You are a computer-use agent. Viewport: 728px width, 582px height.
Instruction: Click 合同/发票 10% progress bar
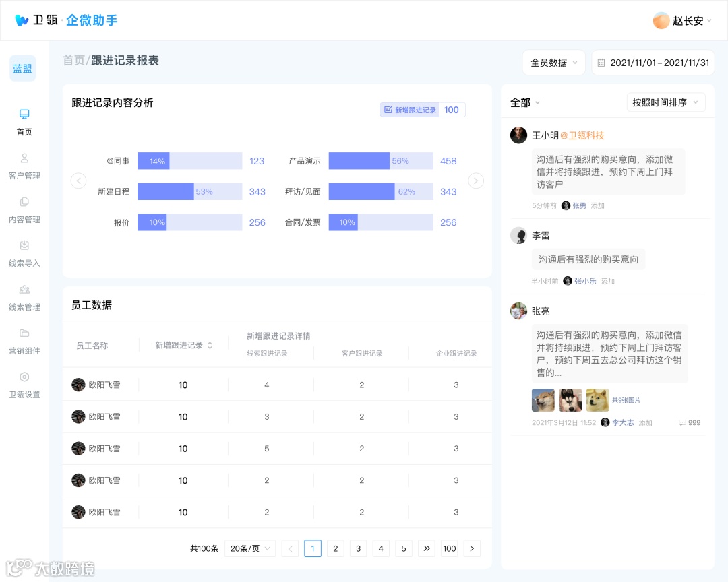pyautogui.click(x=381, y=222)
